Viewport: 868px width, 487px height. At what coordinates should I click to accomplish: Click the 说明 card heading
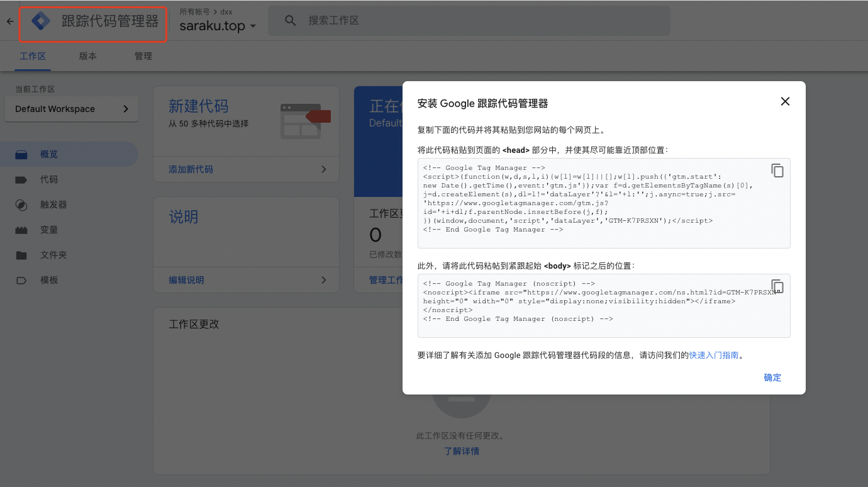[x=184, y=217]
